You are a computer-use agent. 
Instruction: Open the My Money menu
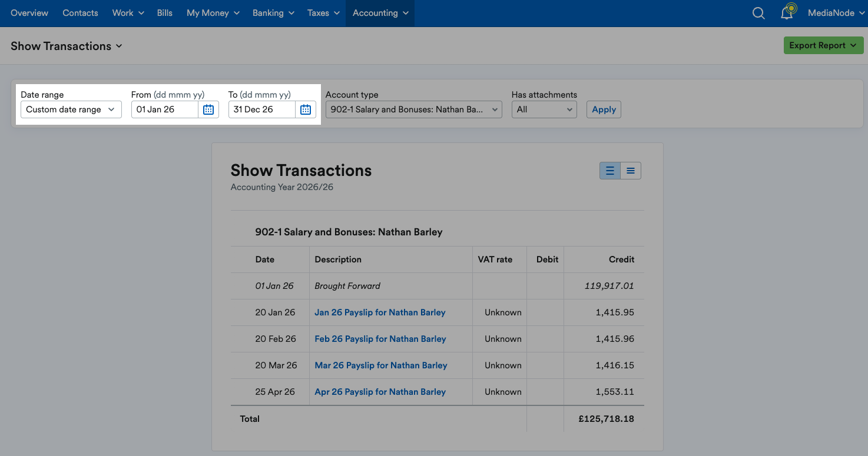pos(213,13)
